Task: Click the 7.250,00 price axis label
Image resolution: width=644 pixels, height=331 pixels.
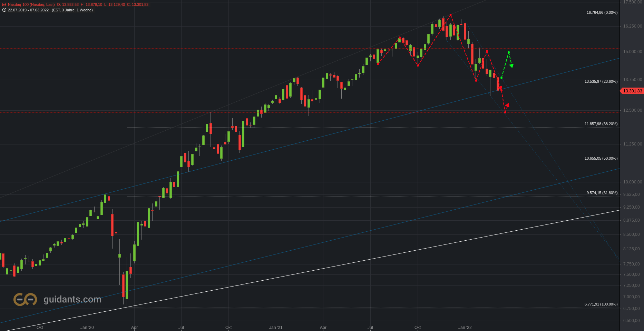Action: coord(632,285)
